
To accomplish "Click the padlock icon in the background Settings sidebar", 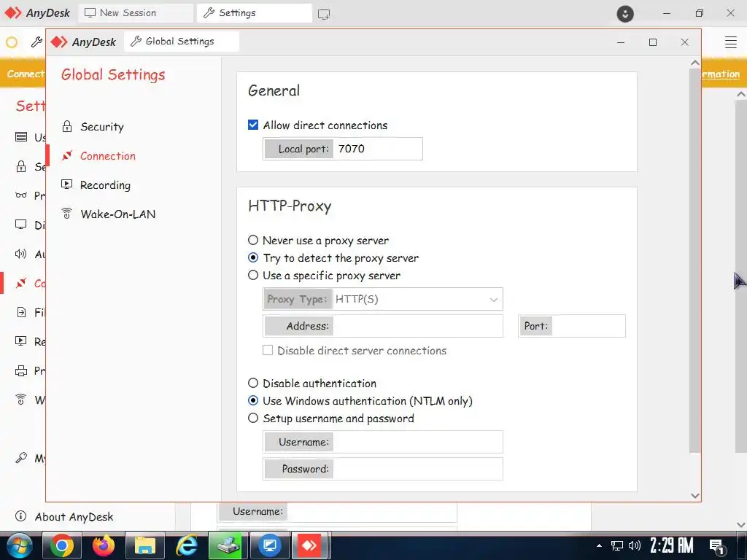I will pos(21,166).
